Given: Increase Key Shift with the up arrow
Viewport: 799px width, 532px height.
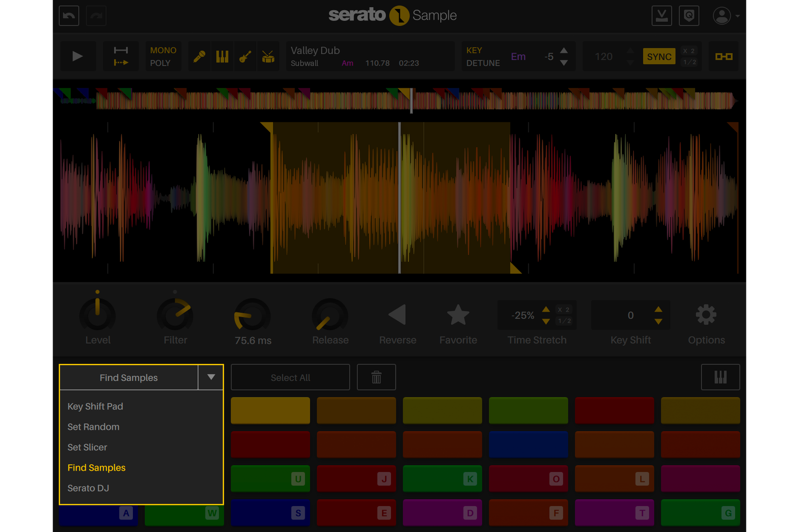Looking at the screenshot, I should pos(658,309).
